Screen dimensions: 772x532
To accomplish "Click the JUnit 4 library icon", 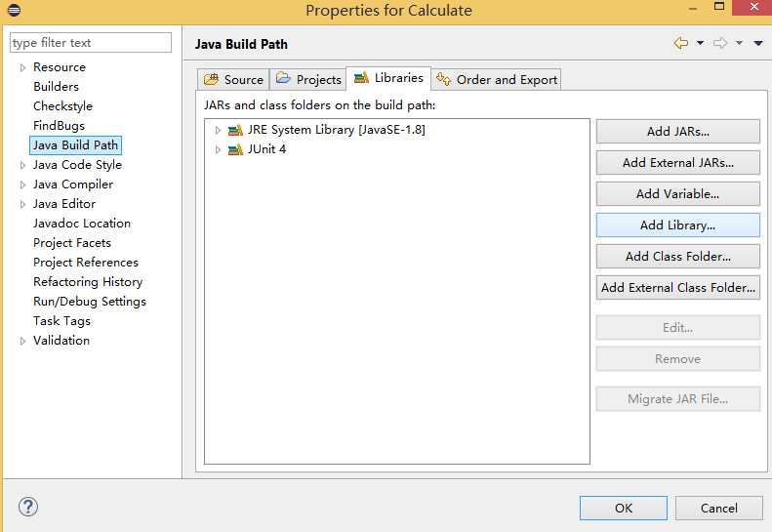I will pos(235,149).
